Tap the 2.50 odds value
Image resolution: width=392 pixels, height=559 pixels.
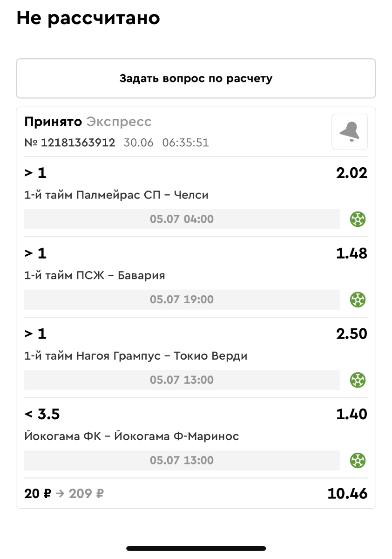pos(351,334)
